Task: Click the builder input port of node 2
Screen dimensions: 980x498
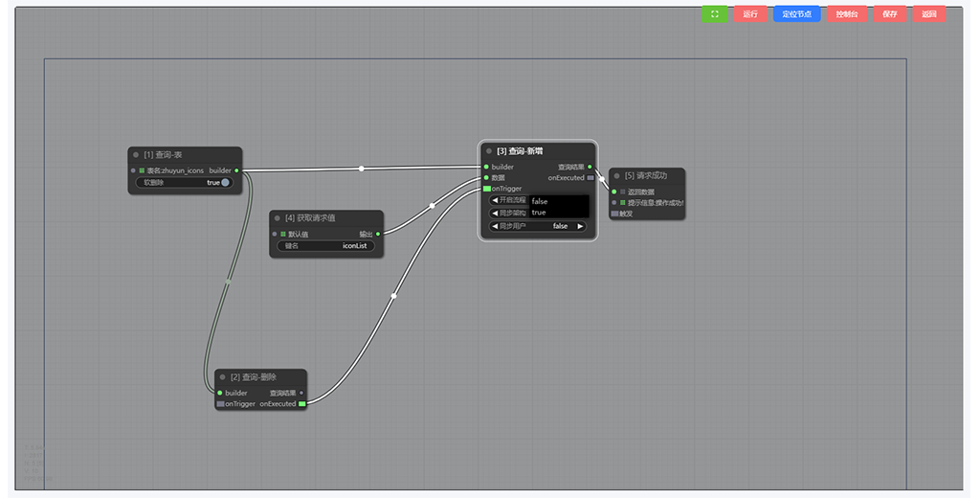Action: tap(219, 393)
